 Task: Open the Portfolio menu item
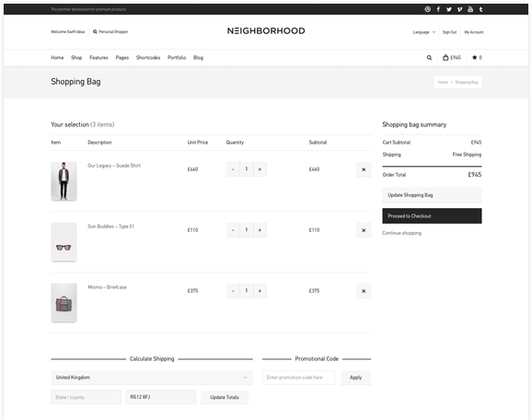point(177,58)
